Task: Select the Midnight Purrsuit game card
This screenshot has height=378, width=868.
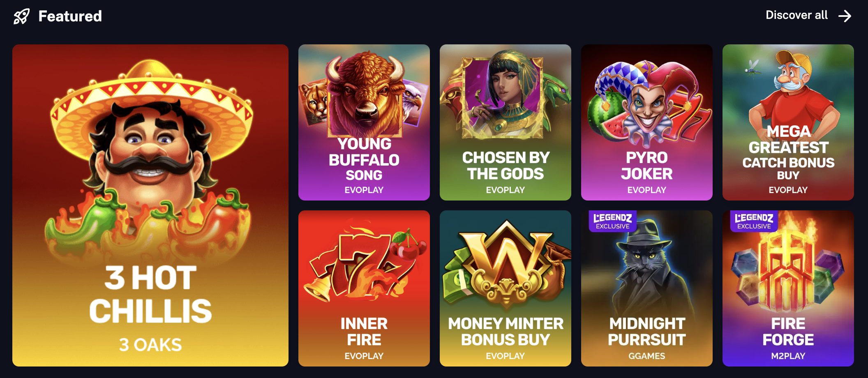Action: [647, 288]
